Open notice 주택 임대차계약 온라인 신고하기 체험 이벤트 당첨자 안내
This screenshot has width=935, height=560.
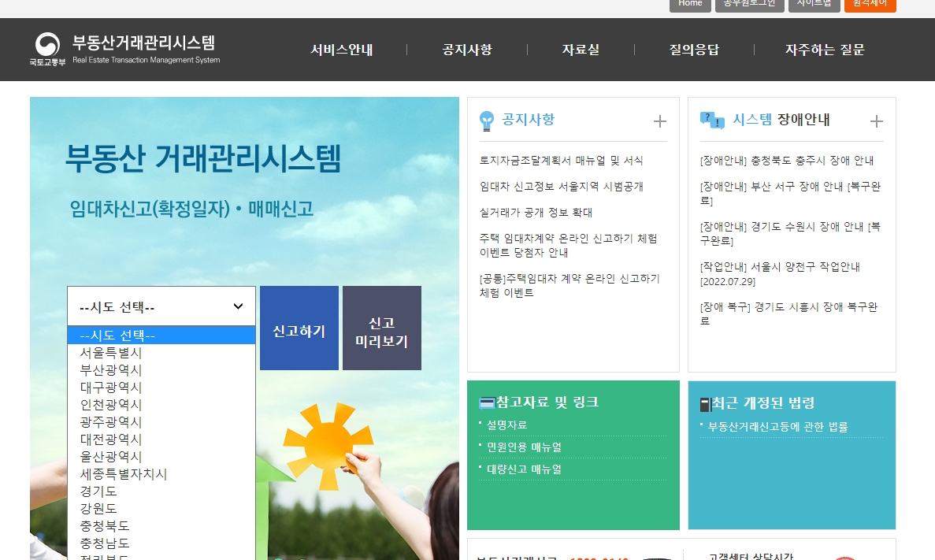568,245
